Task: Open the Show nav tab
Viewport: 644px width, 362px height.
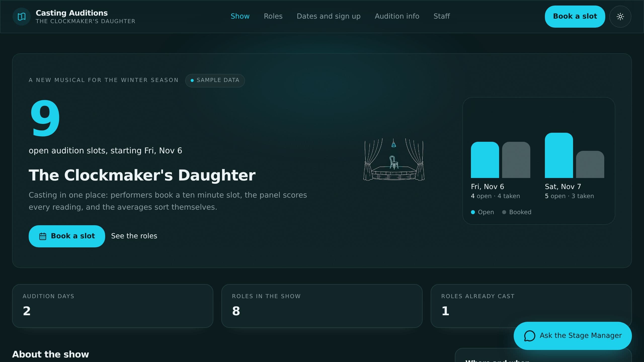Action: [240, 16]
